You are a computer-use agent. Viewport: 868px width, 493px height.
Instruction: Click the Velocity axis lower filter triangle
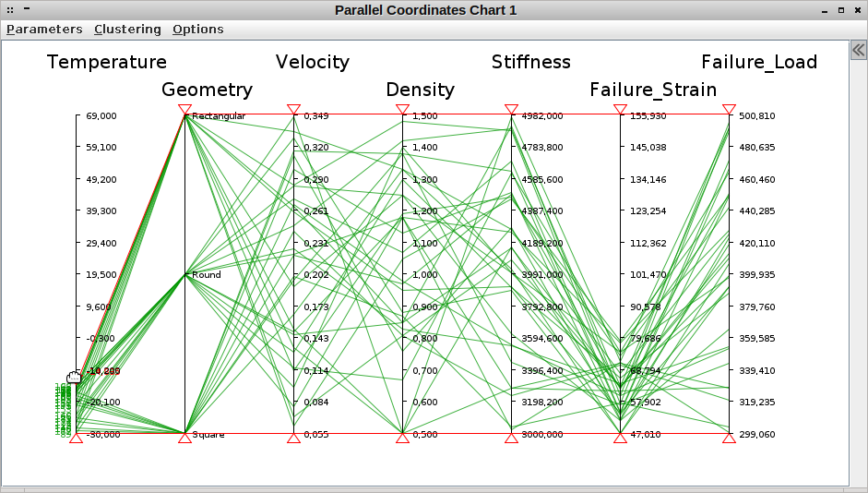click(x=294, y=439)
